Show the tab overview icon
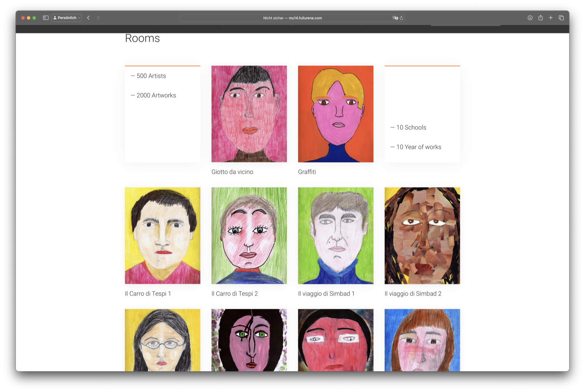 561,18
